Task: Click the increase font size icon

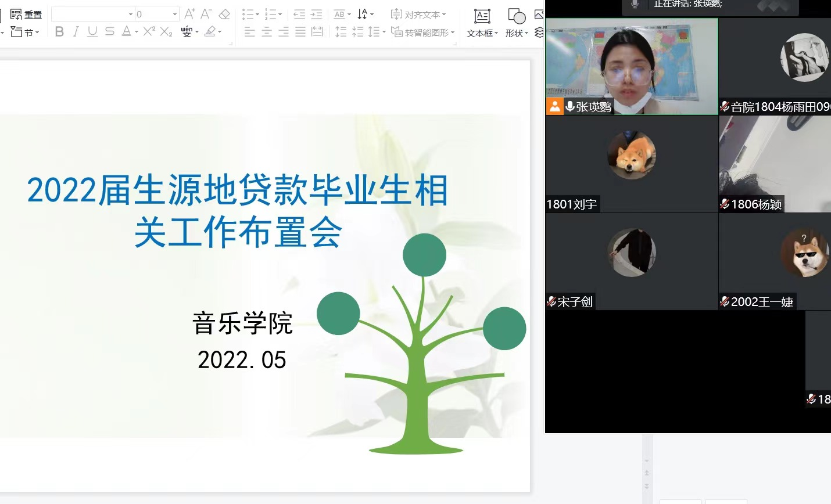Action: [x=189, y=14]
